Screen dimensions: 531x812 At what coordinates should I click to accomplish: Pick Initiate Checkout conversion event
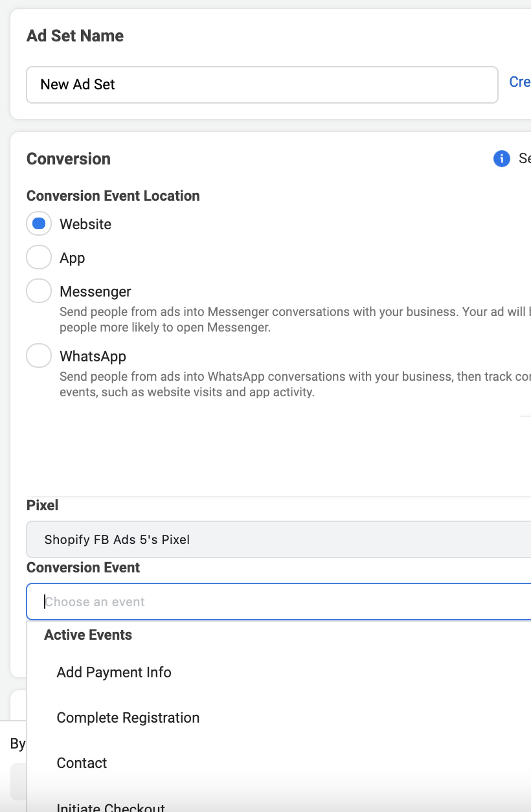click(110, 806)
